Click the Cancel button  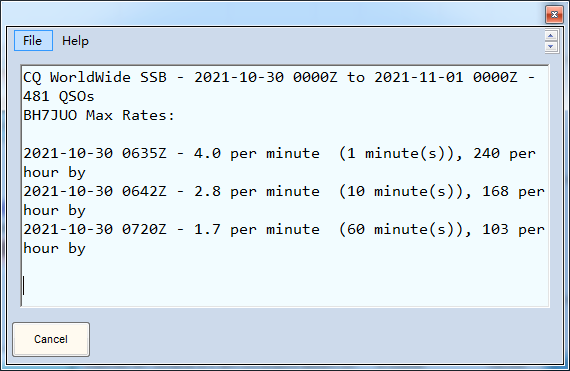51,339
